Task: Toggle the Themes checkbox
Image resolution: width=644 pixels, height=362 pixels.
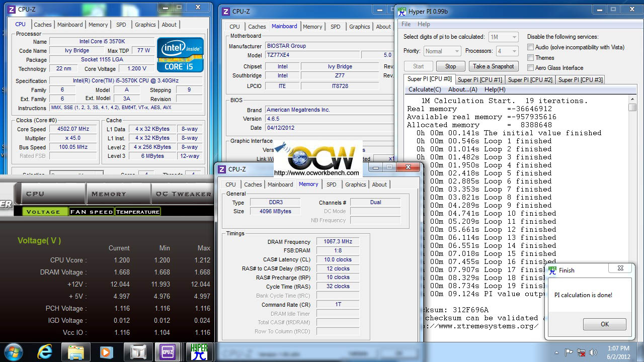Action: click(530, 57)
